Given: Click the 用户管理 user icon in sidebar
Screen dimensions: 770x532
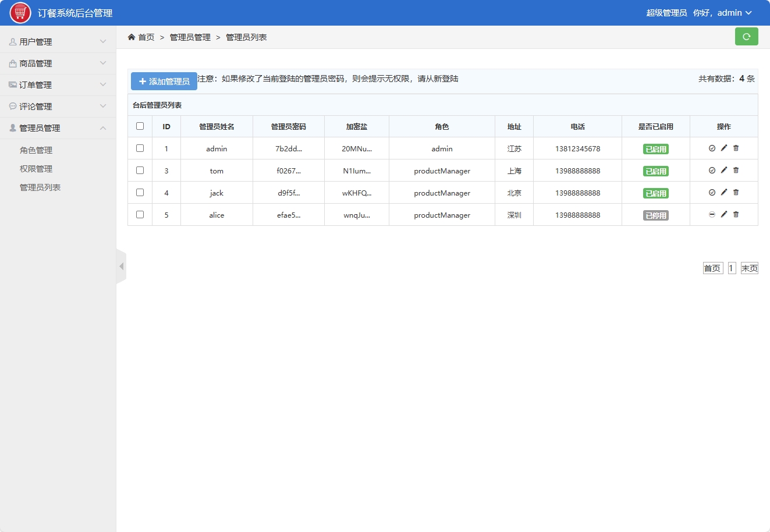Looking at the screenshot, I should click(x=13, y=41).
